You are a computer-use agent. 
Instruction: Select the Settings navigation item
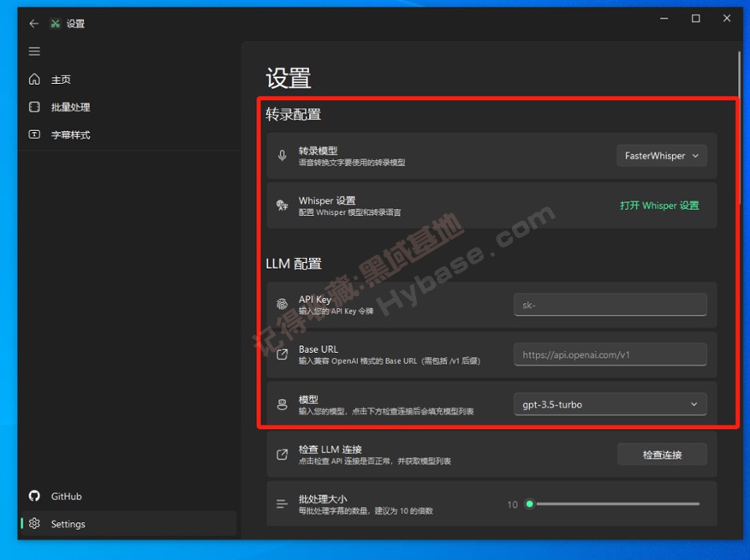(128, 524)
